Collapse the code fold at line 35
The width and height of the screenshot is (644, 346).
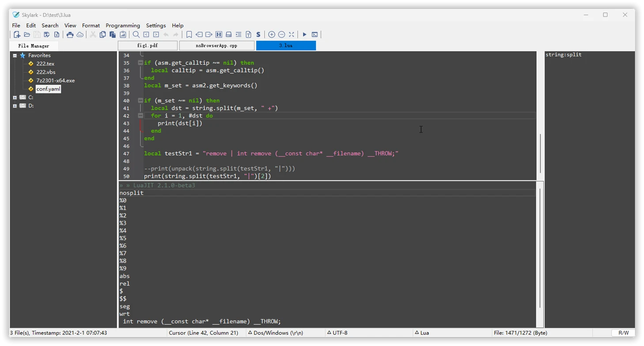coord(140,63)
